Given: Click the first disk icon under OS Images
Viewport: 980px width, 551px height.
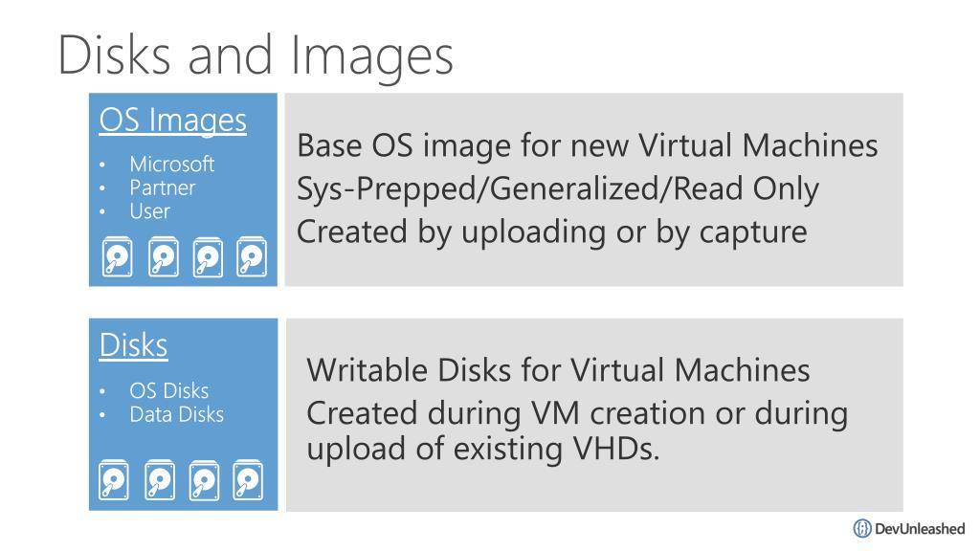Looking at the screenshot, I should pyautogui.click(x=118, y=256).
